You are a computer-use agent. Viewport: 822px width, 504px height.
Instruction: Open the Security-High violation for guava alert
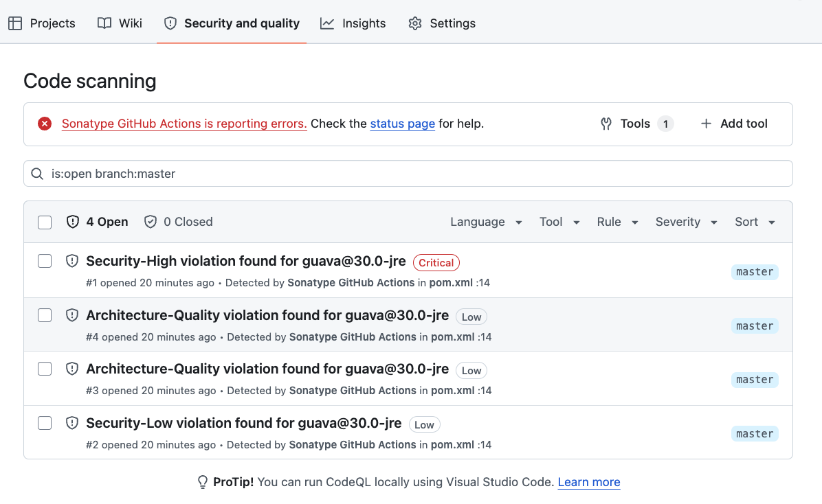[246, 261]
